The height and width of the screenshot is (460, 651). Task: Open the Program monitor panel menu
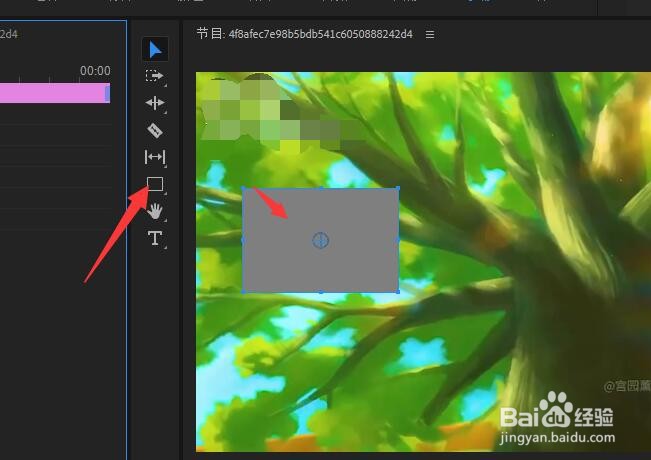click(430, 34)
